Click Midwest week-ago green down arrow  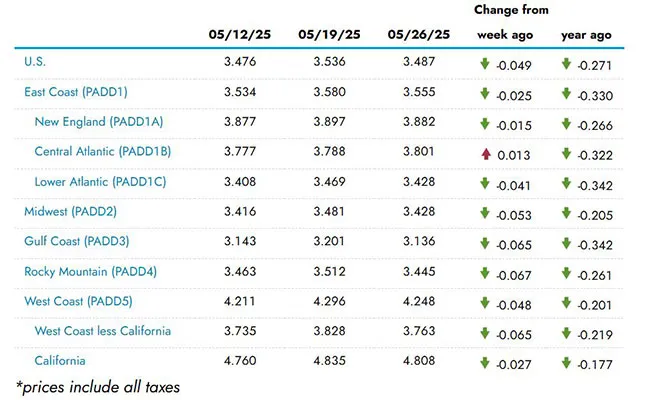(485, 213)
